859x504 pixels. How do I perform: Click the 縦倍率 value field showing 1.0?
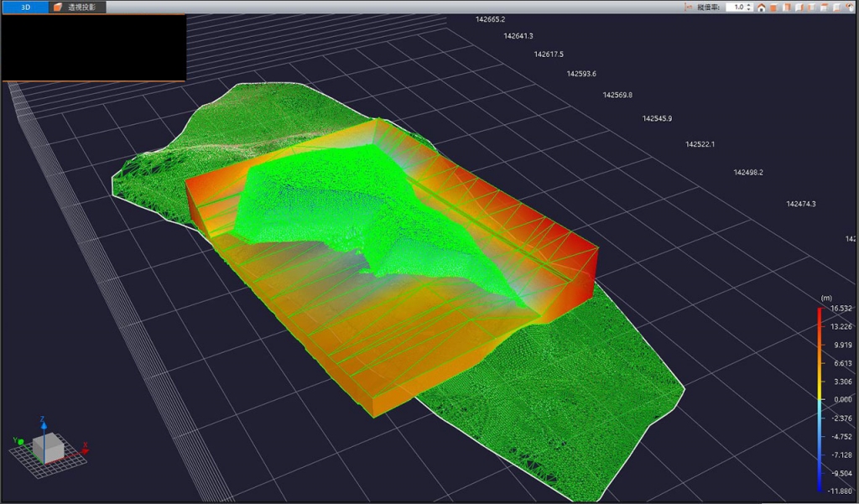(737, 7)
